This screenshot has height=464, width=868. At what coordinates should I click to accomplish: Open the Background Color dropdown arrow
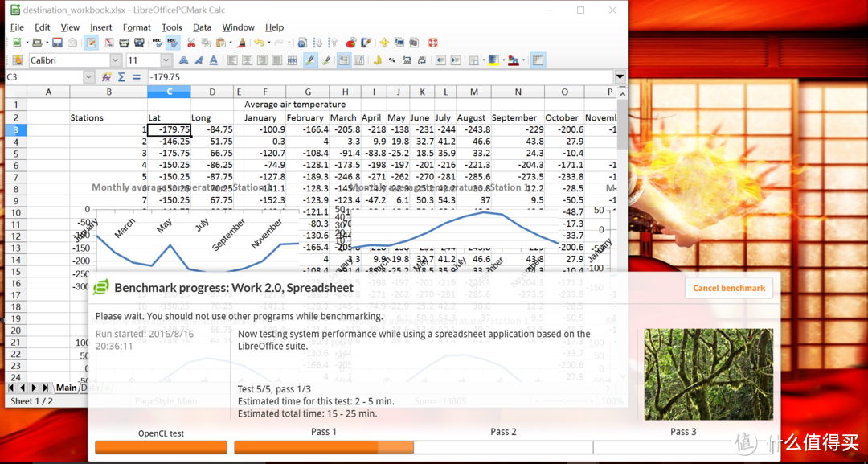(504, 60)
